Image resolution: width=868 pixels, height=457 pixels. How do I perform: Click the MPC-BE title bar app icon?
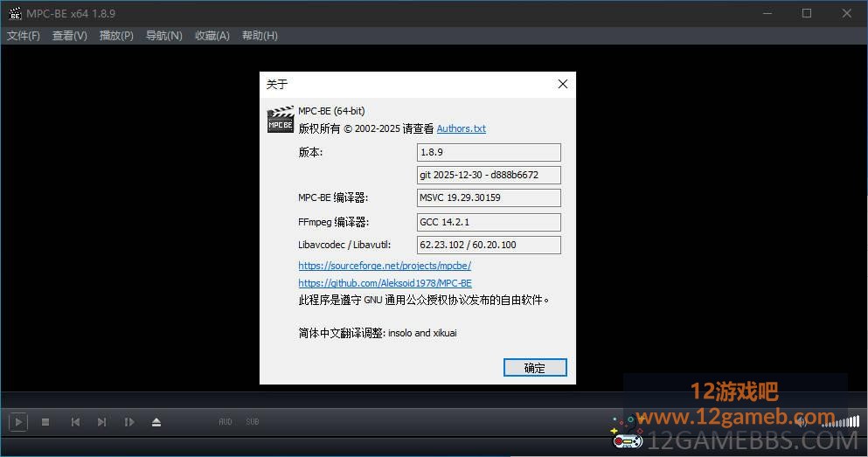[x=15, y=13]
